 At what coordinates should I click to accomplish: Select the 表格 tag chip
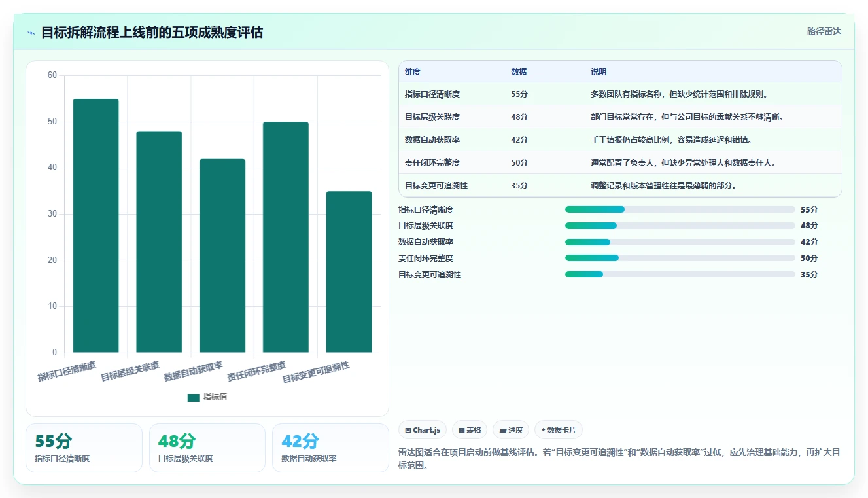[470, 430]
